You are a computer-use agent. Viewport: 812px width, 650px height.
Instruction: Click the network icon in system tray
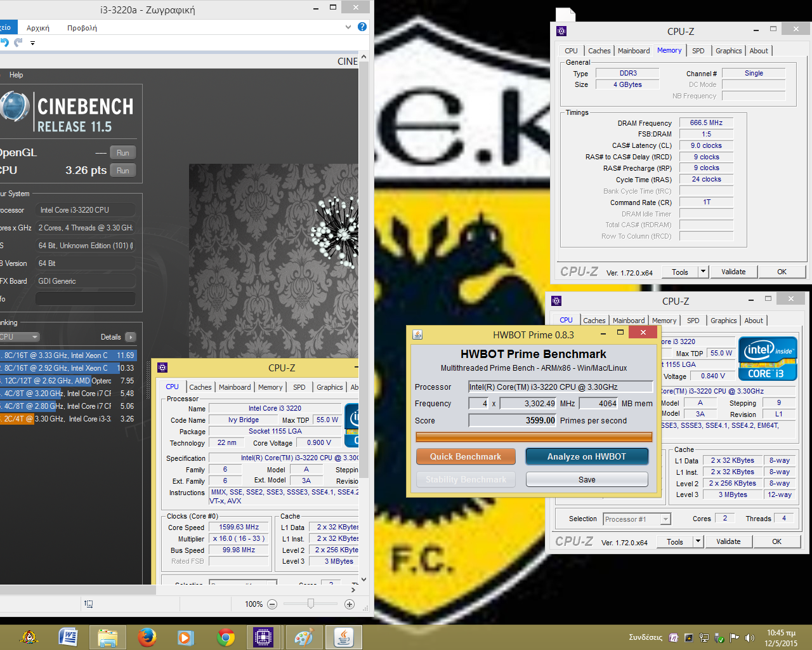[x=704, y=638]
